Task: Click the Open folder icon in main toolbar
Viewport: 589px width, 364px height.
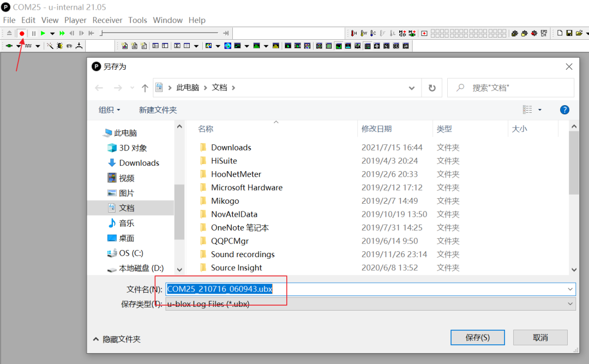Action: pyautogui.click(x=579, y=33)
